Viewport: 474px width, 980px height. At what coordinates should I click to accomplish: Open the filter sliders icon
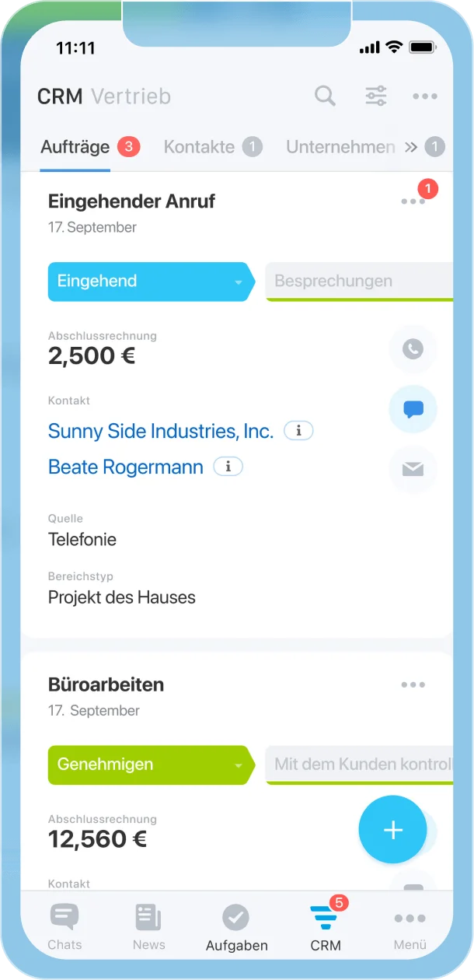pyautogui.click(x=376, y=96)
